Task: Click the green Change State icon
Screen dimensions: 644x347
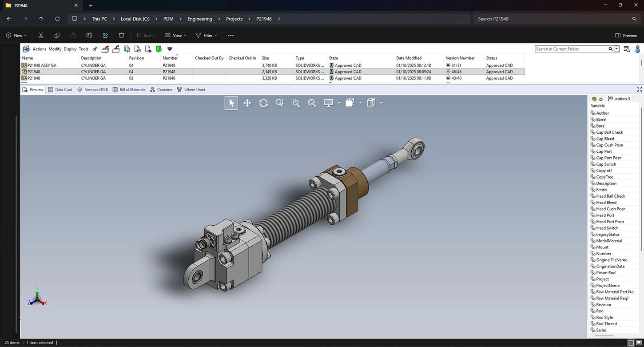Action: tap(159, 49)
